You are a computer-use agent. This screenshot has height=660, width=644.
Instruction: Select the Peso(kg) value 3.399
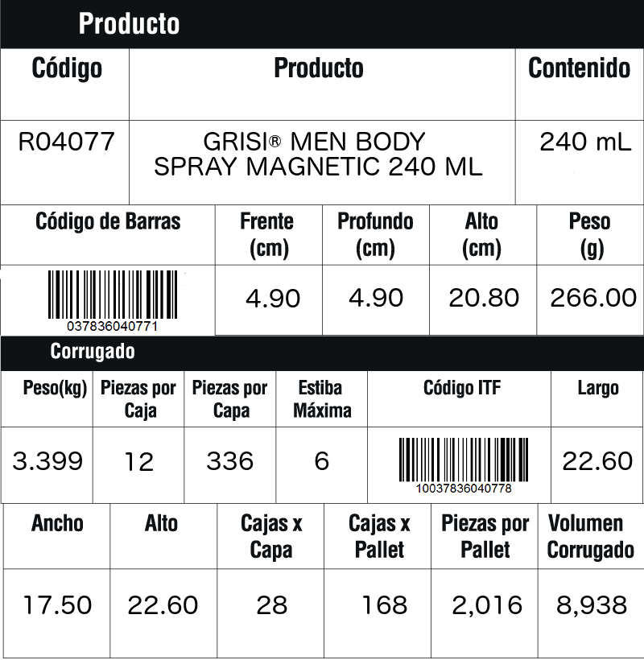point(47,461)
